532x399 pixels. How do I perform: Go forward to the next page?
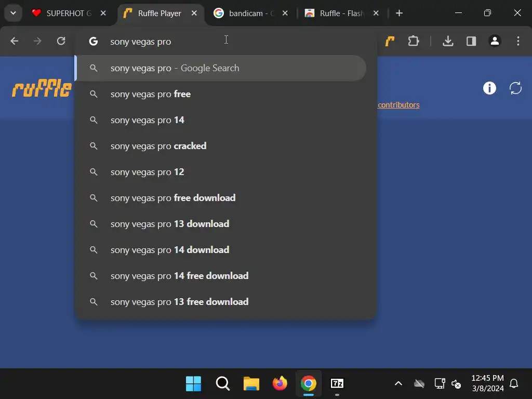tap(37, 41)
